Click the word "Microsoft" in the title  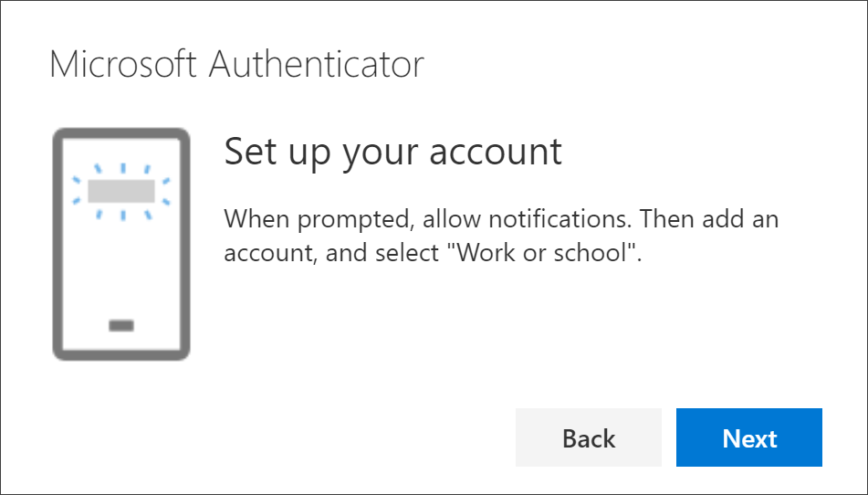tap(124, 65)
